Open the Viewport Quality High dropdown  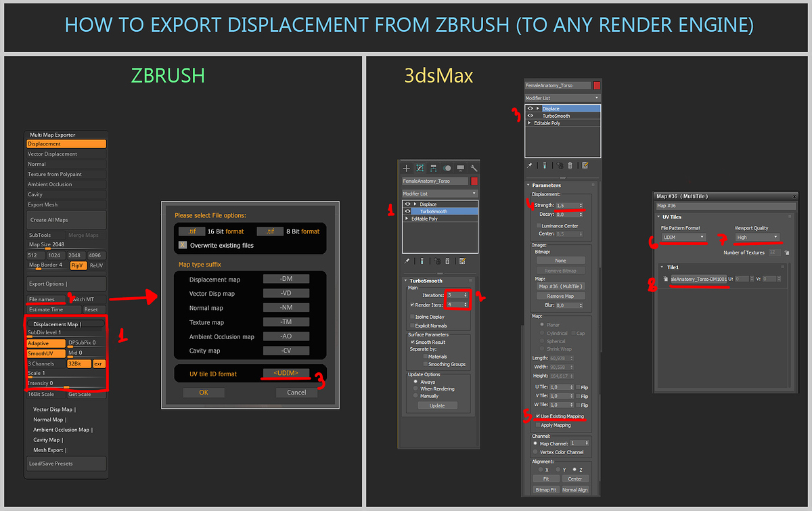pyautogui.click(x=757, y=237)
